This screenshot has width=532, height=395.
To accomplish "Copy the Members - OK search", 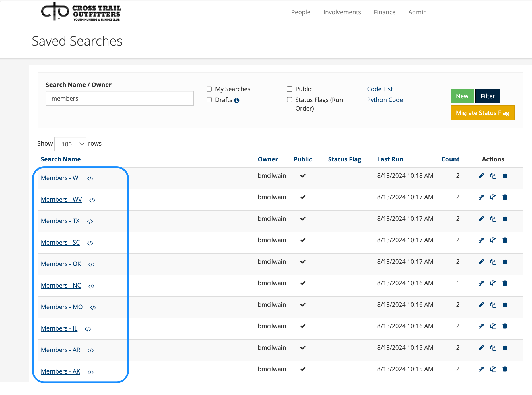I will point(493,262).
